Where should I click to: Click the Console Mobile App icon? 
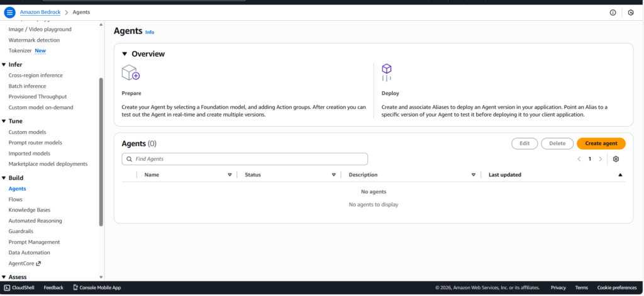click(75, 288)
